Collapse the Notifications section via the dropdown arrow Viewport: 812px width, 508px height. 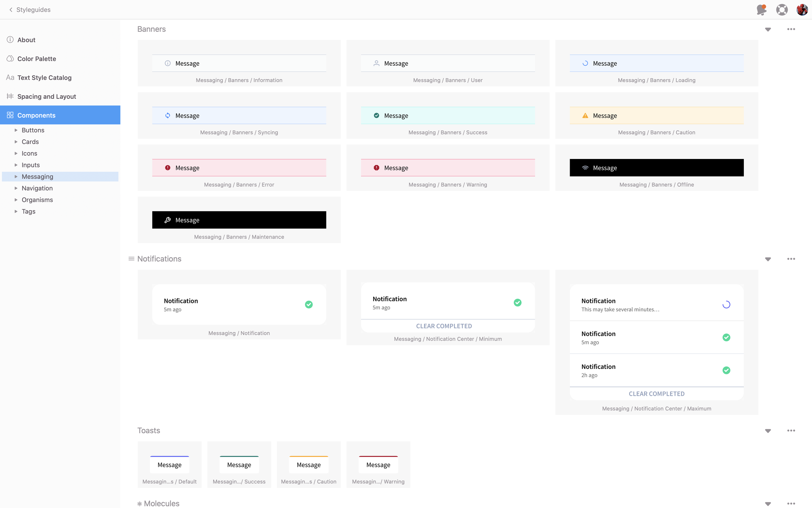[768, 259]
